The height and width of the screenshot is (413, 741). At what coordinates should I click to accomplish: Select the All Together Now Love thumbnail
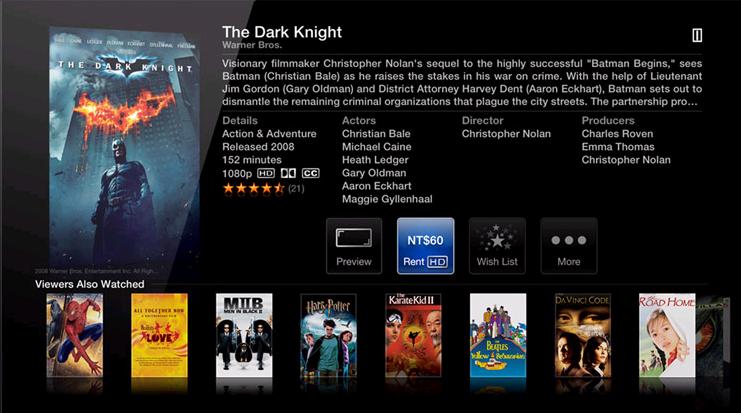tap(159, 335)
